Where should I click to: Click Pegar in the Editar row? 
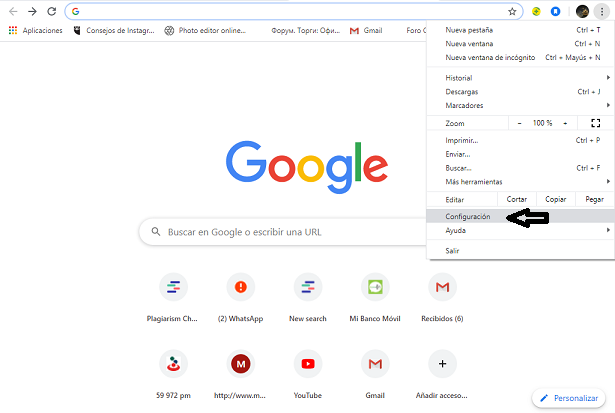coord(594,199)
